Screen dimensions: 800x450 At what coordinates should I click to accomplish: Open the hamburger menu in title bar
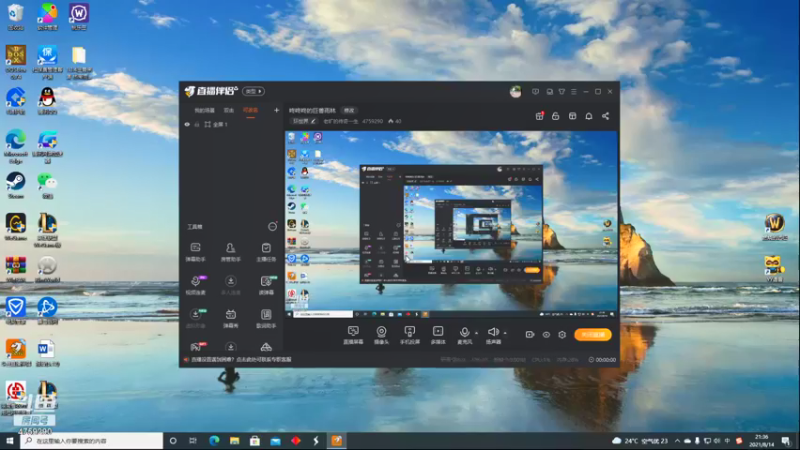573,92
